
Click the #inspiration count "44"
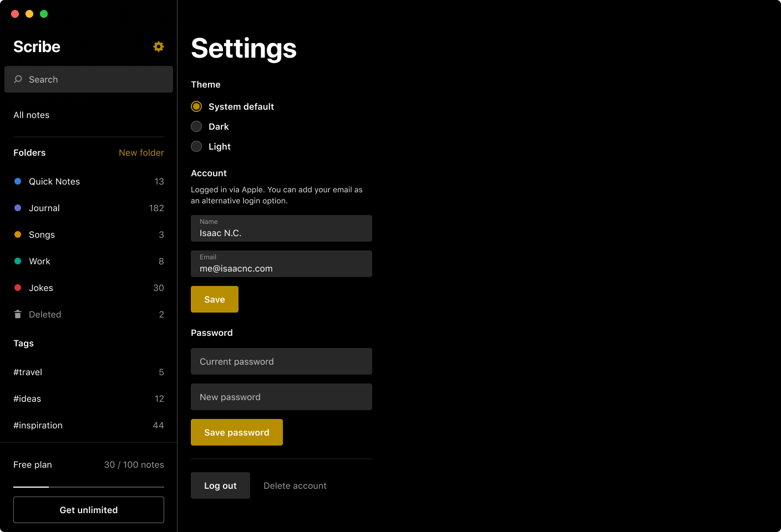(158, 425)
